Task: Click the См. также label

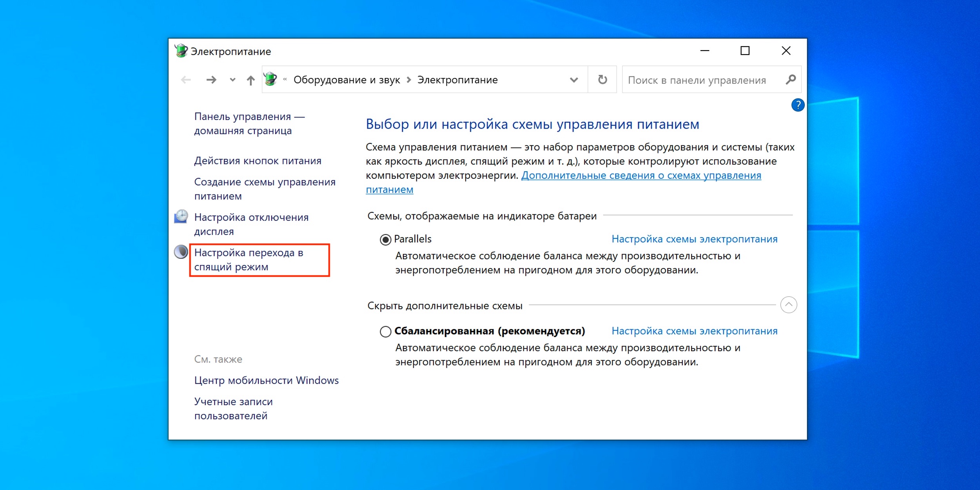Action: [x=218, y=359]
